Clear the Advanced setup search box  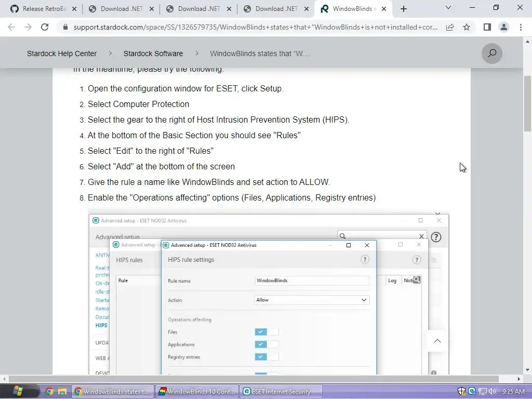coord(421,236)
